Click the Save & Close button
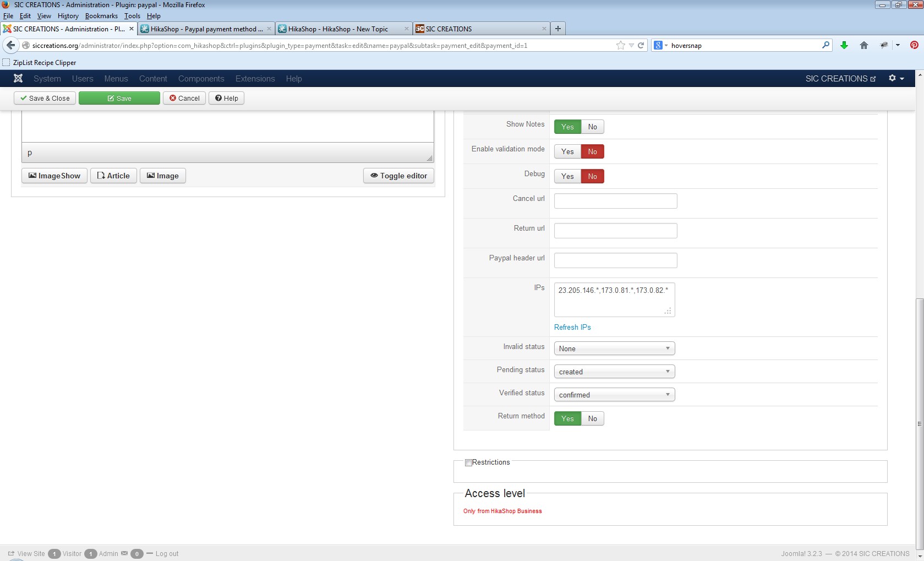The height and width of the screenshot is (561, 924). [45, 98]
